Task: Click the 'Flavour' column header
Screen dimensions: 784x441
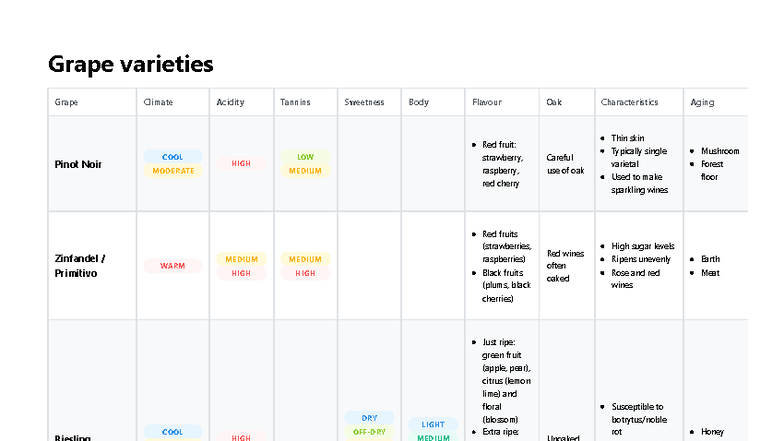Action: click(x=486, y=102)
